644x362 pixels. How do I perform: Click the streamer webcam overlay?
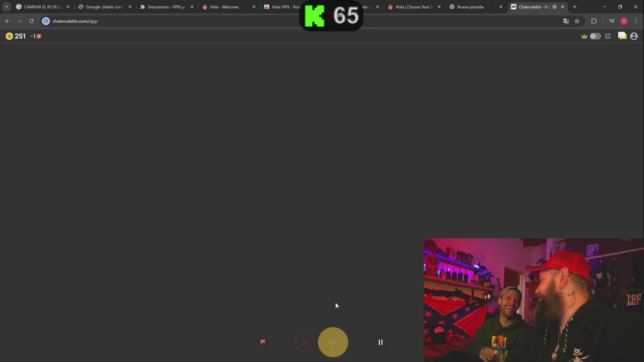(534, 300)
